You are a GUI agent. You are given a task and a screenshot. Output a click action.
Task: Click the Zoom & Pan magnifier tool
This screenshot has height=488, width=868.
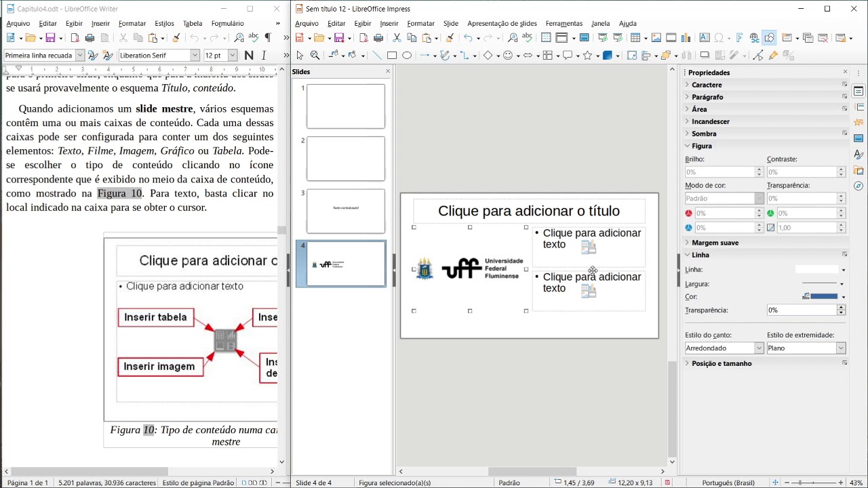[315, 56]
